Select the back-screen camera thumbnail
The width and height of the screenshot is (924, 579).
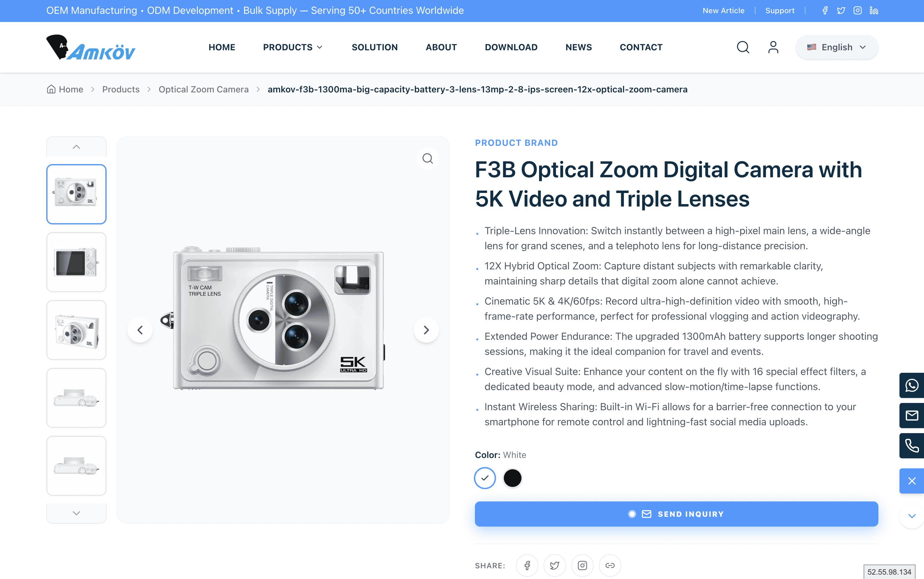[x=76, y=262]
